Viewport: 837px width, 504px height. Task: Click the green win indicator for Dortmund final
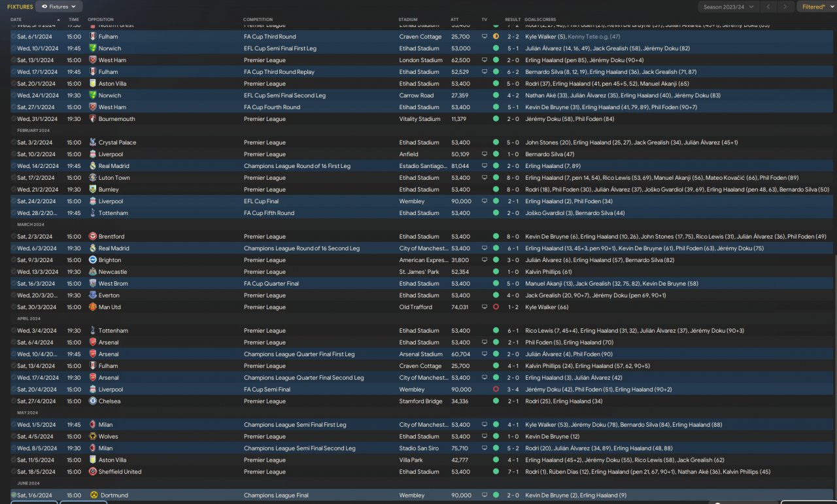496,496
